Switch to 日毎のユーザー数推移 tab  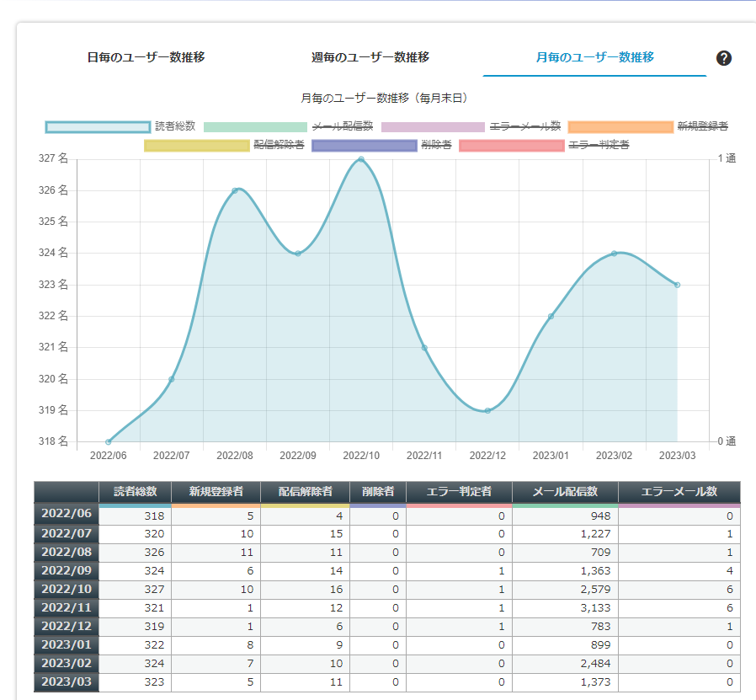146,57
